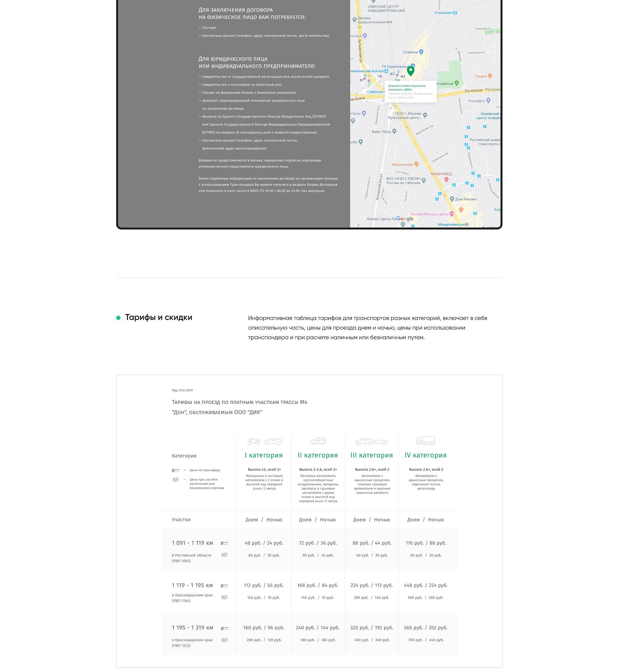This screenshot has width=618, height=672.
Task: Select the I категория column heading
Action: tap(264, 455)
